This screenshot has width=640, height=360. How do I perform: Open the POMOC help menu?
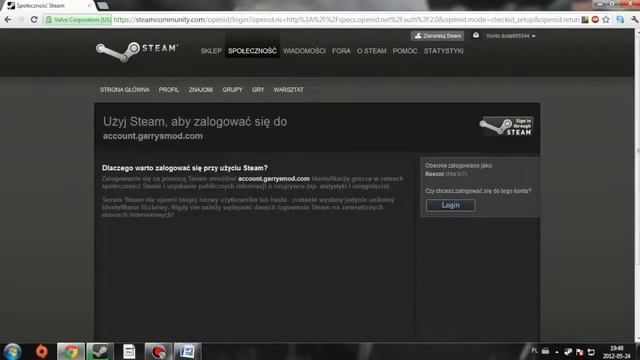point(405,51)
